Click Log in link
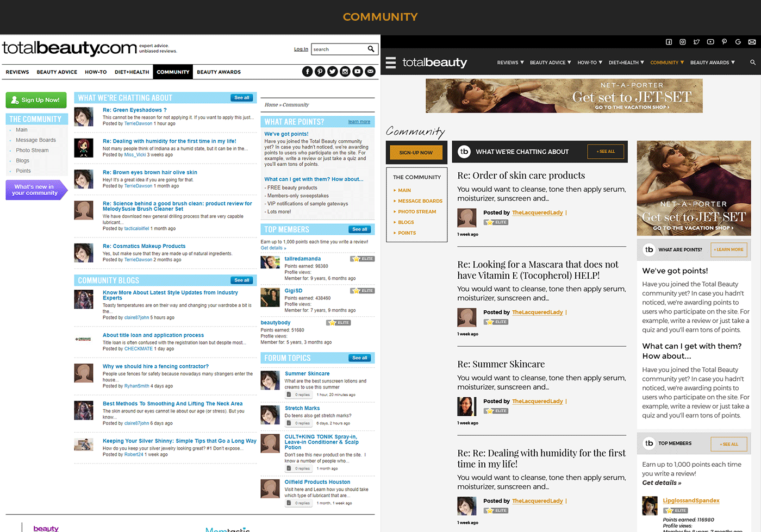This screenshot has height=532, width=761. pyautogui.click(x=301, y=49)
